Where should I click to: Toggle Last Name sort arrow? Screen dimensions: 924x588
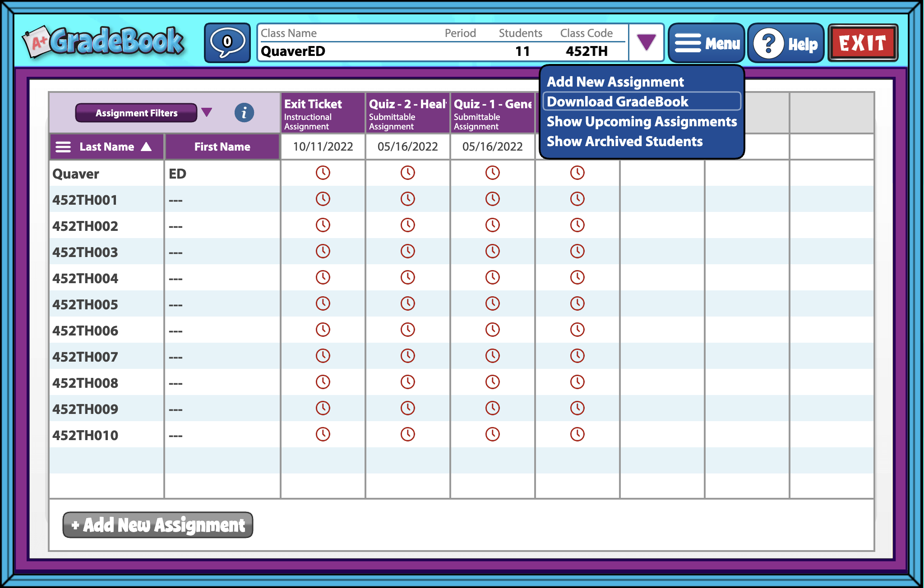pos(146,147)
